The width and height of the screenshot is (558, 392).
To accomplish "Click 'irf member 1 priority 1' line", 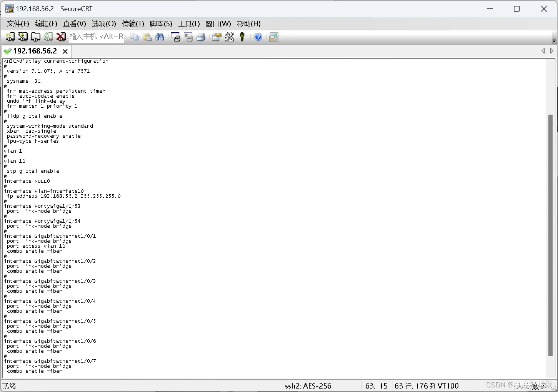I will [42, 106].
